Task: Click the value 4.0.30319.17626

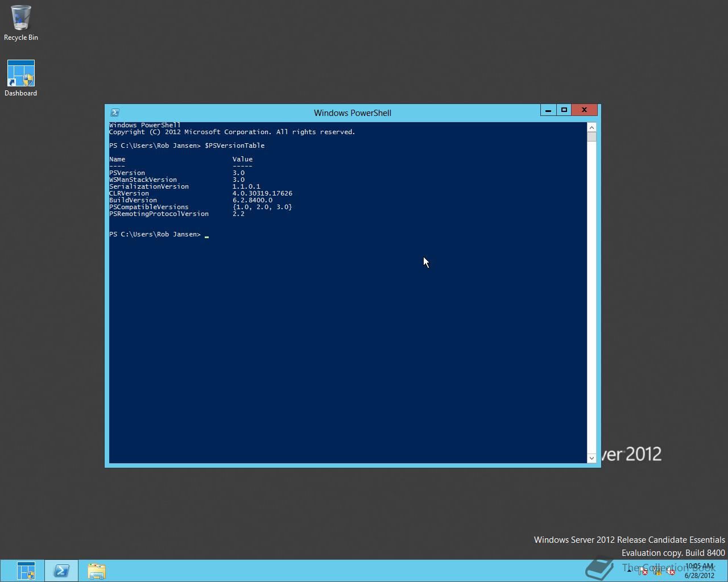Action: point(262,193)
